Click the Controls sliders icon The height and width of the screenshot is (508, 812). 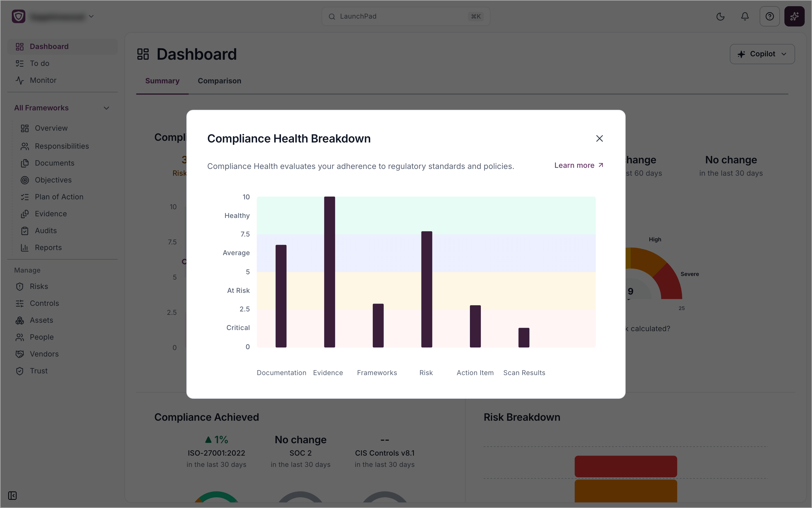point(19,303)
